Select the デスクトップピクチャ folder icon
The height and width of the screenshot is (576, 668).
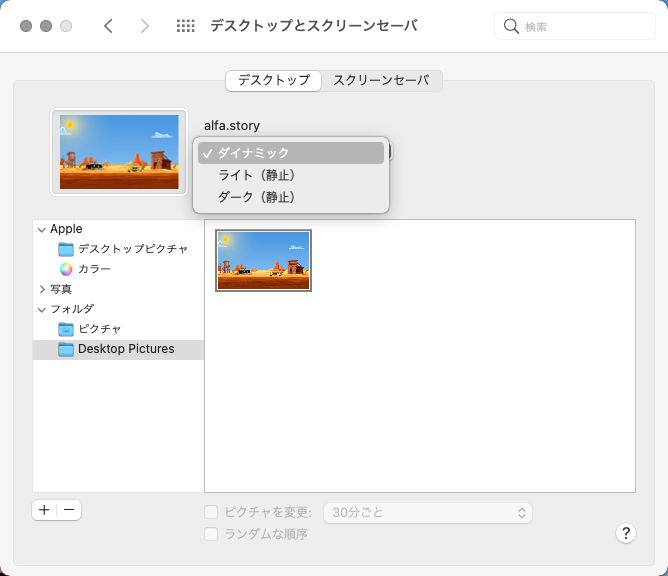[66, 249]
